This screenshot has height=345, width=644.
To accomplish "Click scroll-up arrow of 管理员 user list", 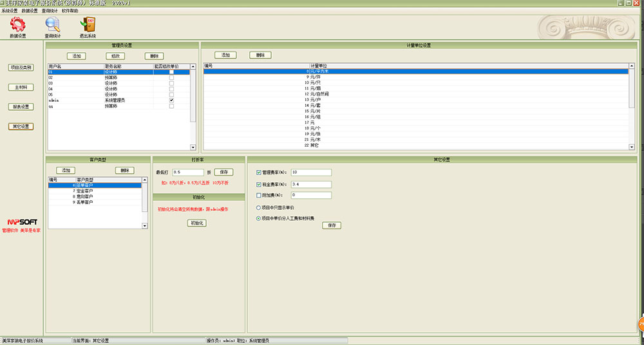I will click(x=193, y=66).
